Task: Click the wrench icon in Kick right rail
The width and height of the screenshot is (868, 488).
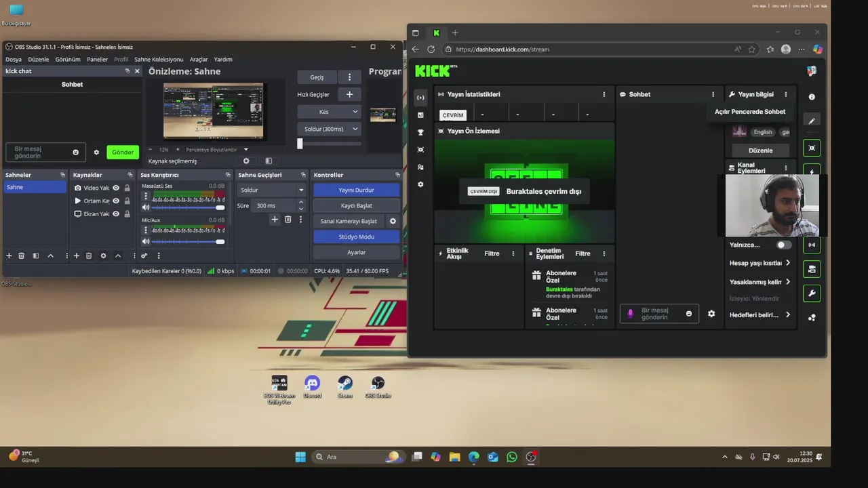Action: coord(812,293)
